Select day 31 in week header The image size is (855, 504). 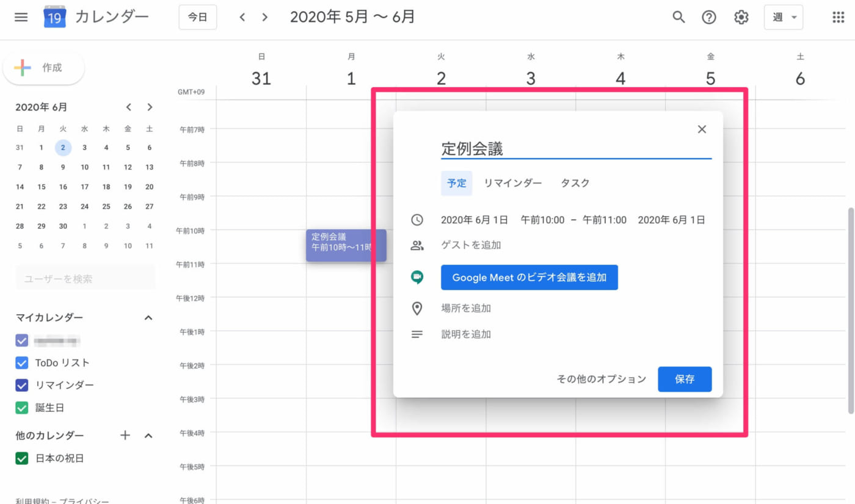(x=261, y=78)
